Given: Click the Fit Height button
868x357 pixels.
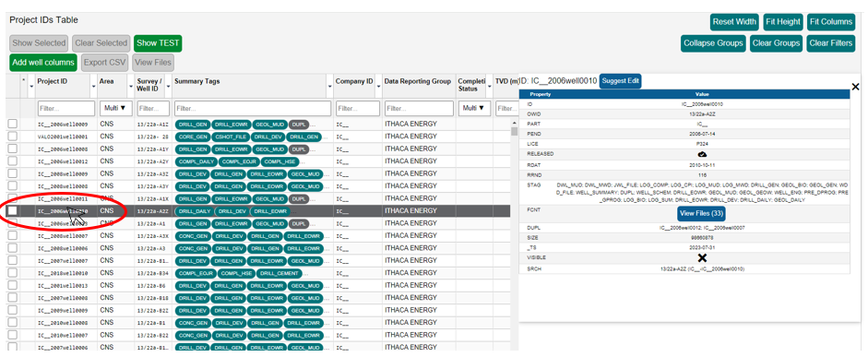Looking at the screenshot, I should (x=783, y=22).
